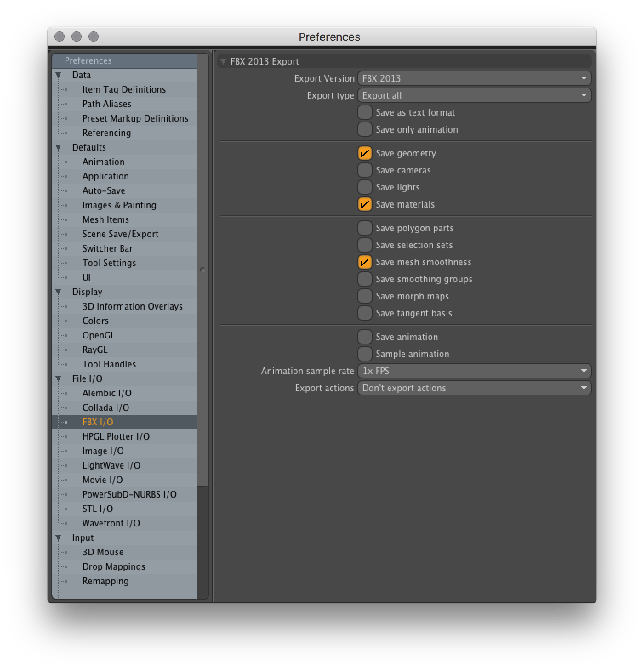This screenshot has width=644, height=671.
Task: Open Animation defaults page
Action: [124, 162]
